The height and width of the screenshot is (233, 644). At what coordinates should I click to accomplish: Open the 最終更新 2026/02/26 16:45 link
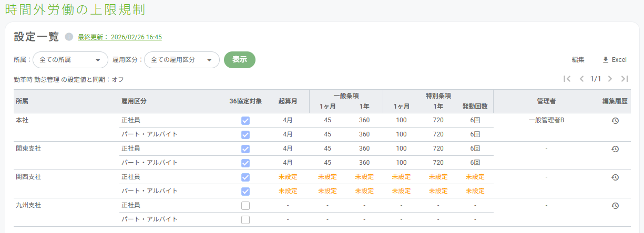[120, 37]
